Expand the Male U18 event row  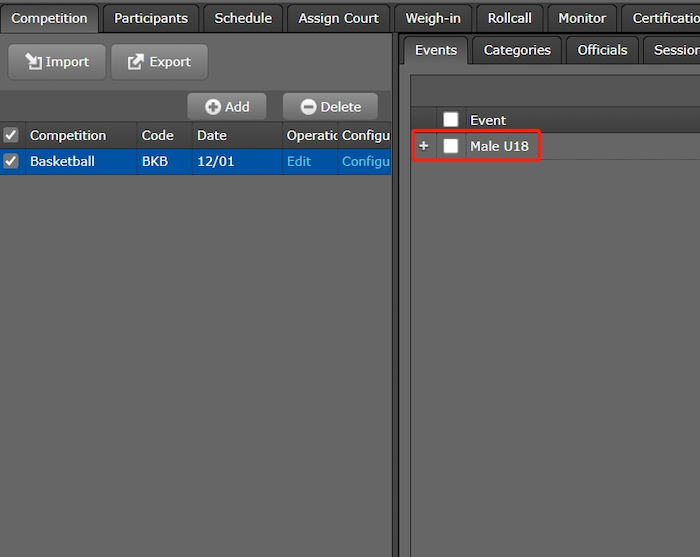(x=423, y=146)
